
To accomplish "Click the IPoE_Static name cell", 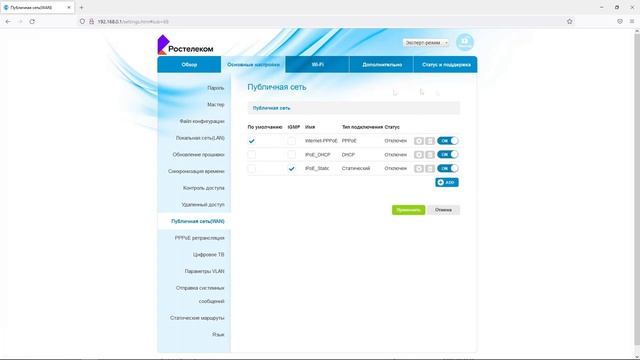I will 317,169.
